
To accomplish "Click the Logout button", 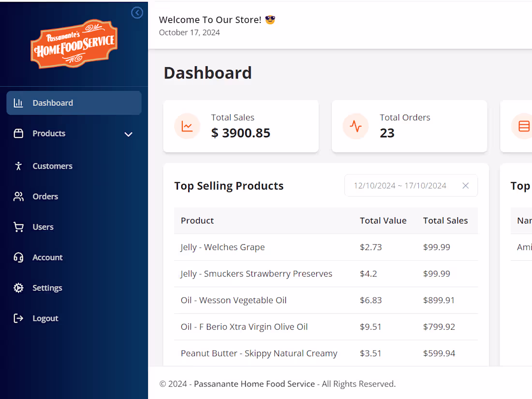I will click(x=45, y=318).
